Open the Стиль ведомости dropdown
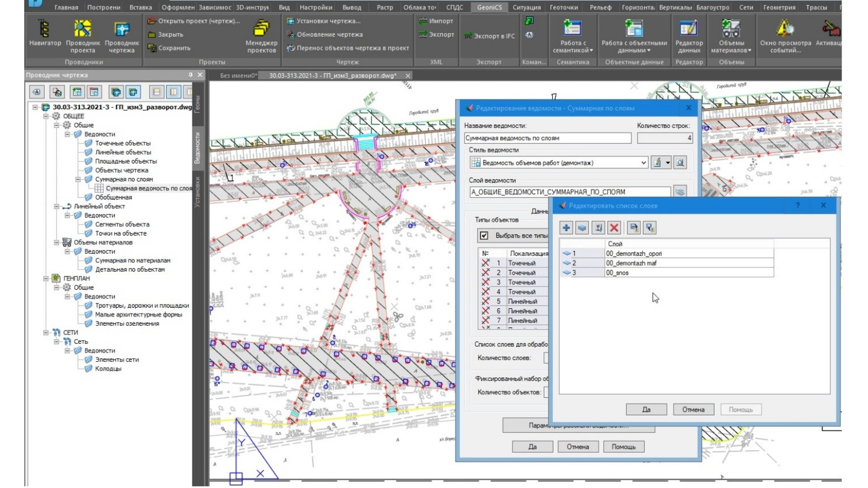Image resolution: width=868 pixels, height=488 pixels. (x=643, y=163)
